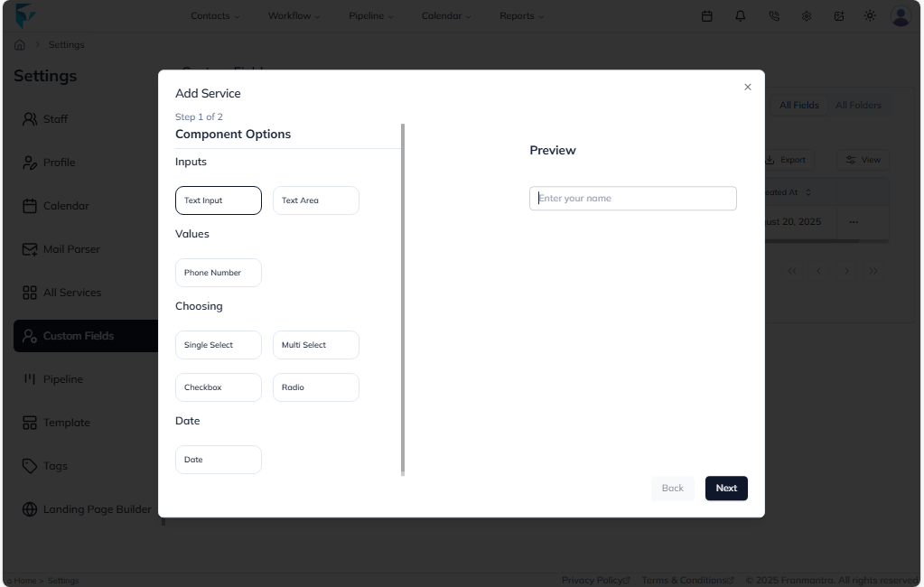Select the Text Area component option
This screenshot has height=587, width=924.
(315, 200)
